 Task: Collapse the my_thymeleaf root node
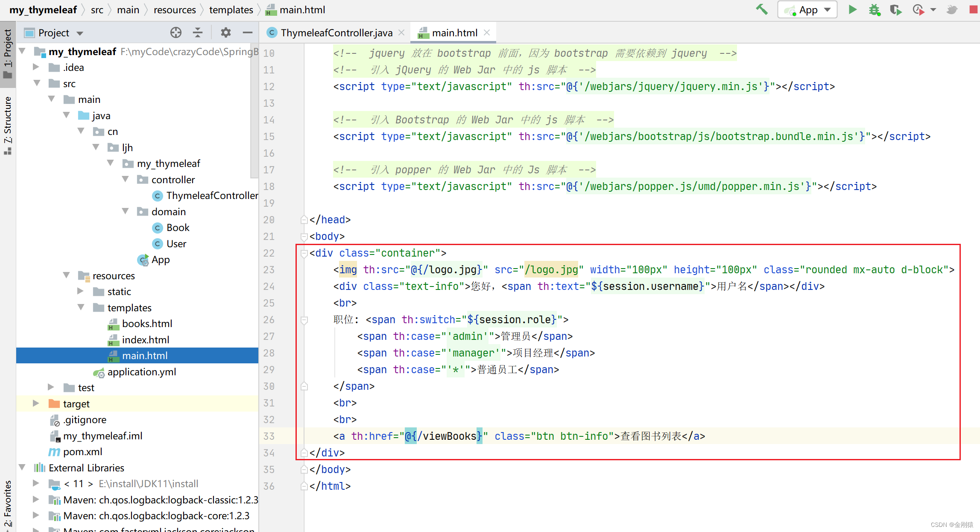click(x=22, y=51)
